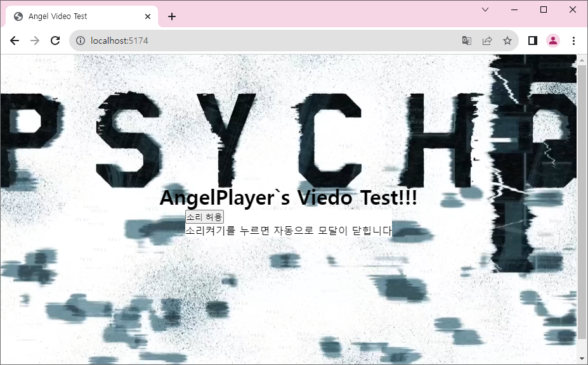Open Chrome's three-dot menu
The image size is (588, 365).
573,41
